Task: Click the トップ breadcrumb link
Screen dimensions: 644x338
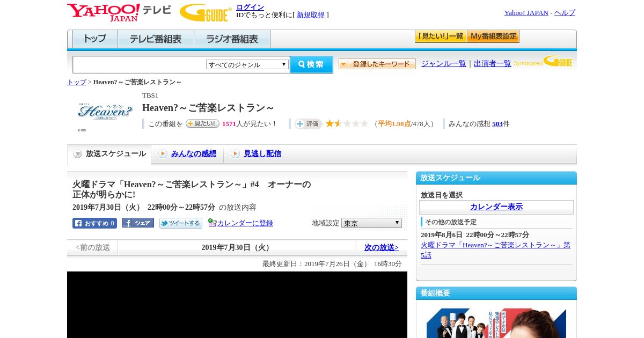Action: [x=77, y=82]
